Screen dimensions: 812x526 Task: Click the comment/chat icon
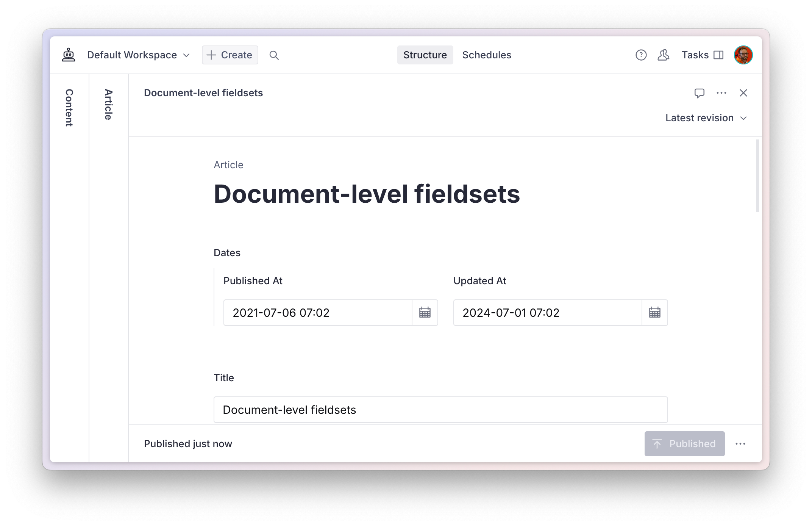click(699, 93)
